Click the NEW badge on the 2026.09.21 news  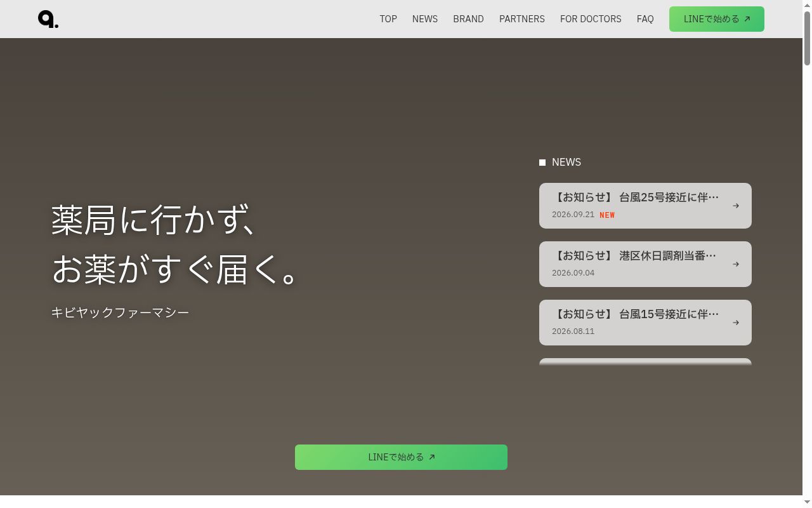pos(607,215)
